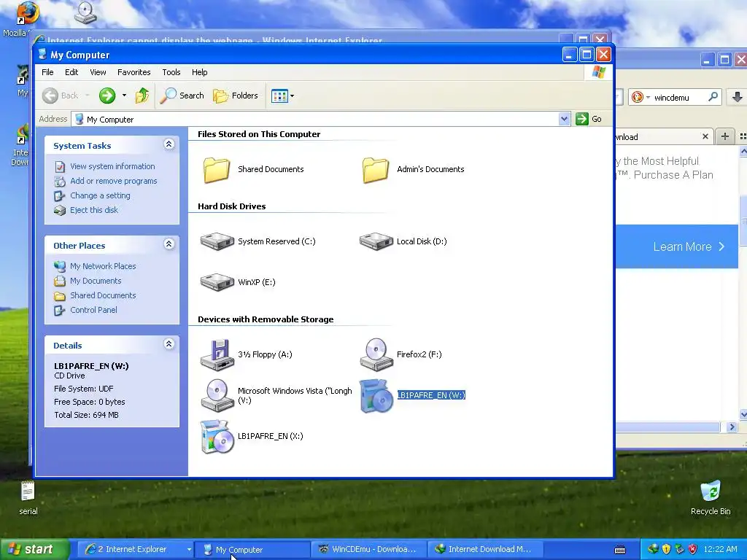Open Internet Explorer taskbar group

coord(135,550)
